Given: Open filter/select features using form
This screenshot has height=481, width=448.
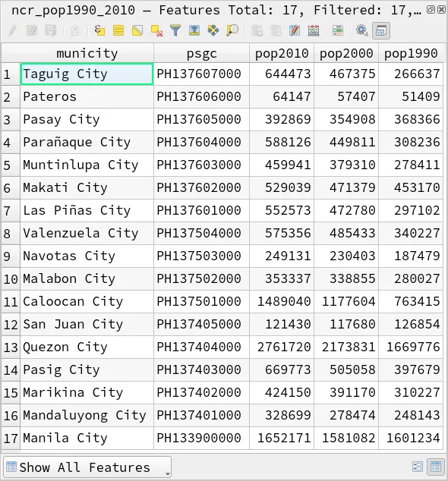Looking at the screenshot, I should 175,30.
